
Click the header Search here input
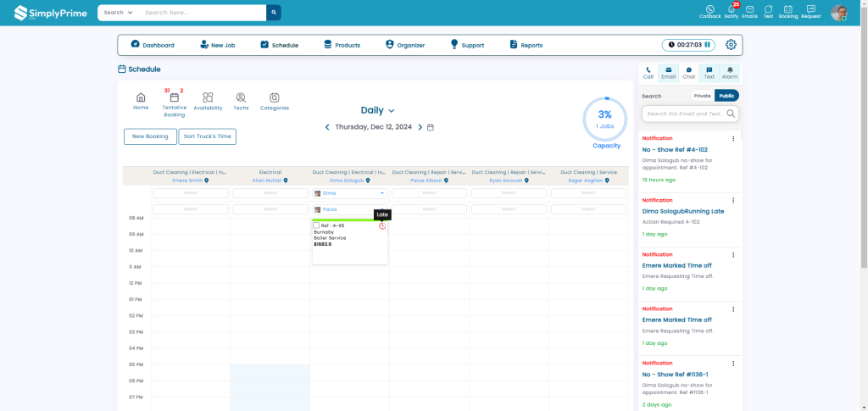(203, 13)
